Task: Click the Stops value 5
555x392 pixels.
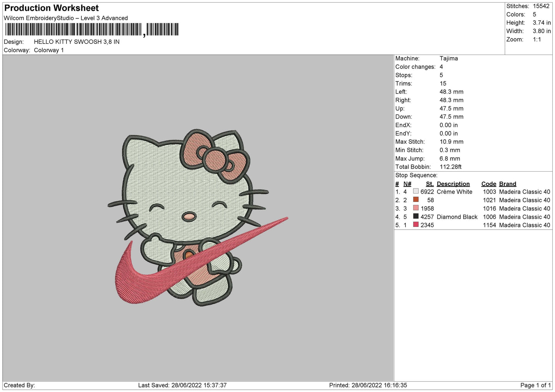Action: 441,75
